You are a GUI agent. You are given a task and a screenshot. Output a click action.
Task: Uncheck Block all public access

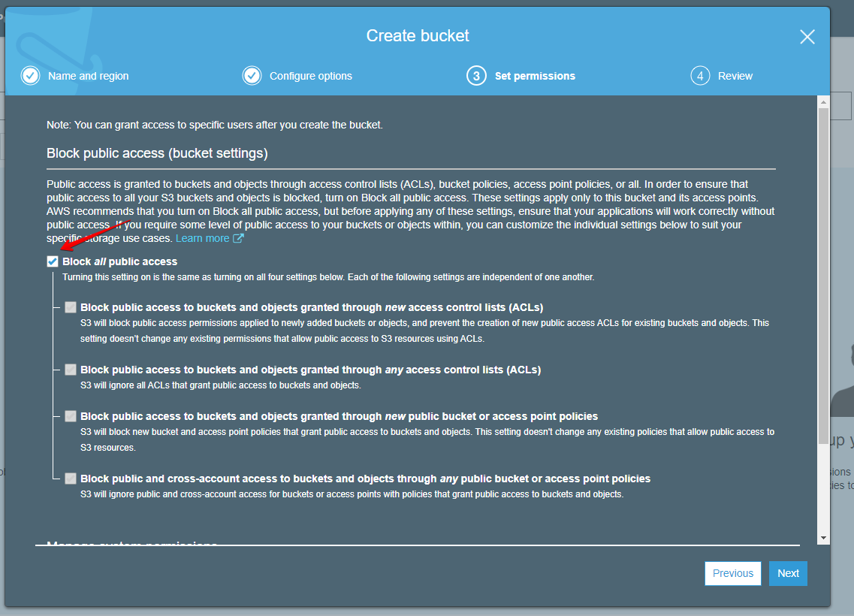click(x=53, y=261)
